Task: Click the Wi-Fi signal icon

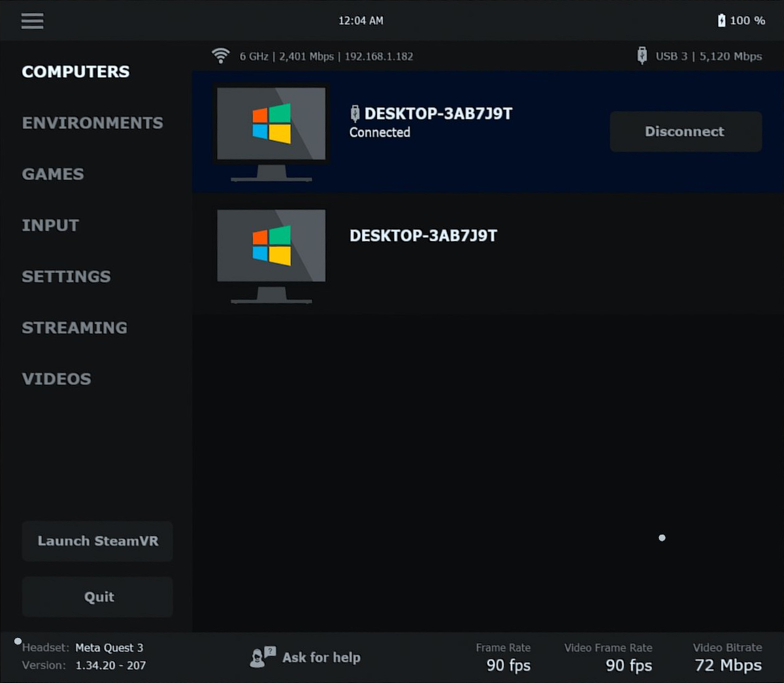Action: (221, 56)
